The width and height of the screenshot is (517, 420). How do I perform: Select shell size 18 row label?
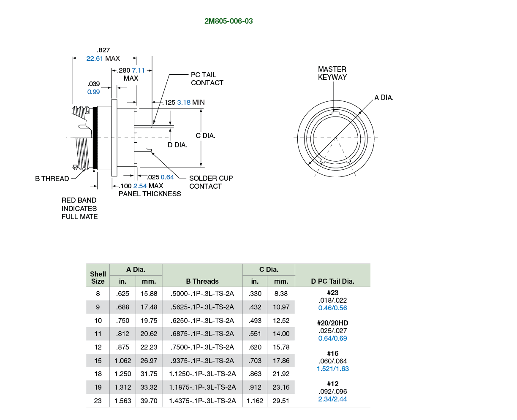pos(98,374)
